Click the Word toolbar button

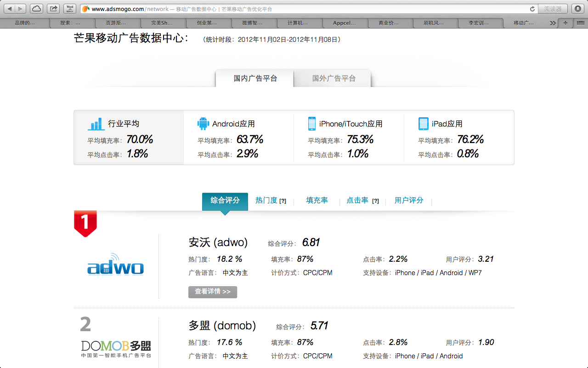(x=70, y=9)
